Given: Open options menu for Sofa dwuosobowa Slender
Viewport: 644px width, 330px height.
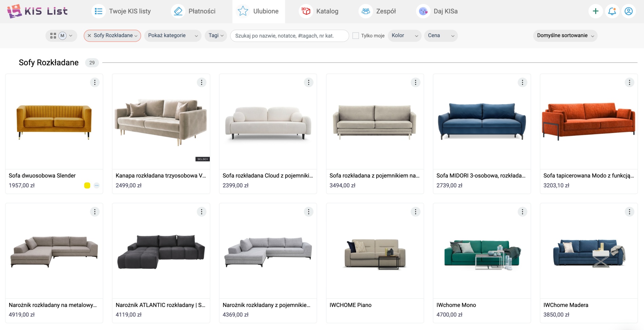Looking at the screenshot, I should (95, 82).
